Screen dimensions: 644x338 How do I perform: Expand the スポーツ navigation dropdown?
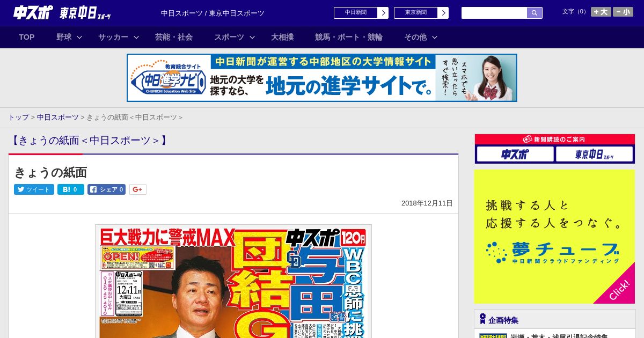click(235, 37)
